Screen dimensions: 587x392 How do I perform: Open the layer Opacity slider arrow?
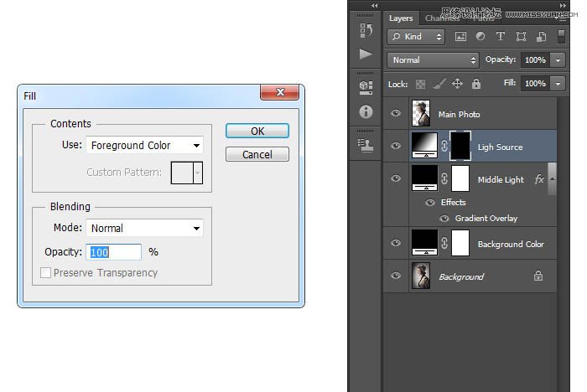tap(558, 60)
